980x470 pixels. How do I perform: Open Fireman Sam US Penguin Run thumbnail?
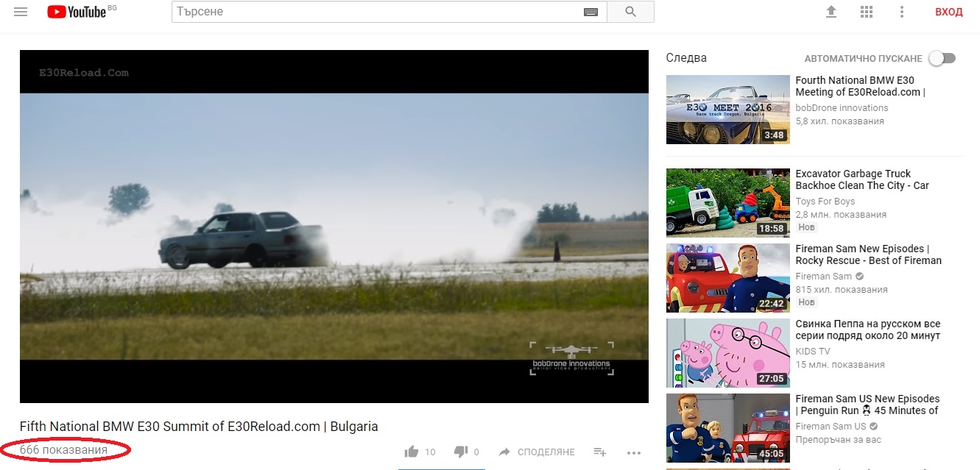click(727, 428)
